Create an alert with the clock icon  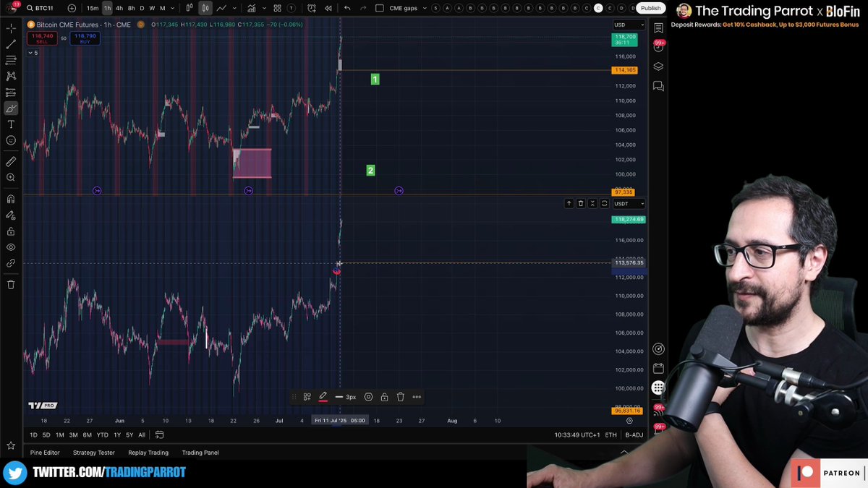[312, 8]
